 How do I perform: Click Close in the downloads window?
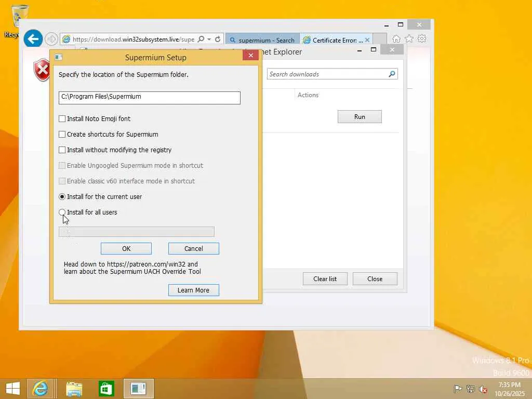coord(375,279)
